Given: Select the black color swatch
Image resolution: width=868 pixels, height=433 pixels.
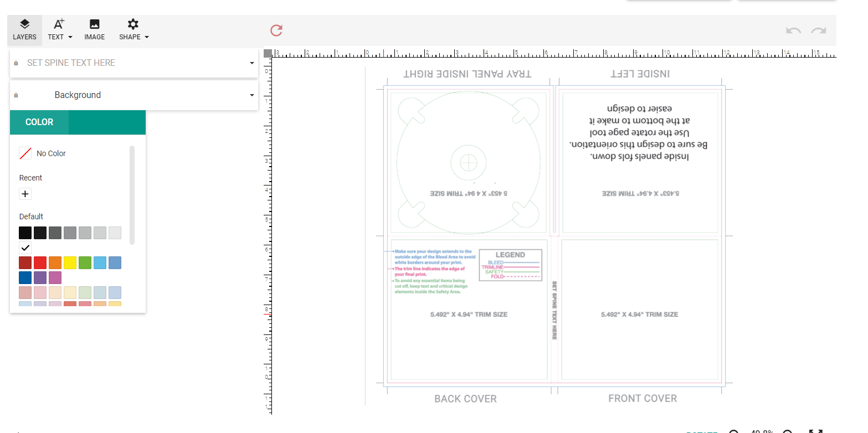Looking at the screenshot, I should 25,233.
